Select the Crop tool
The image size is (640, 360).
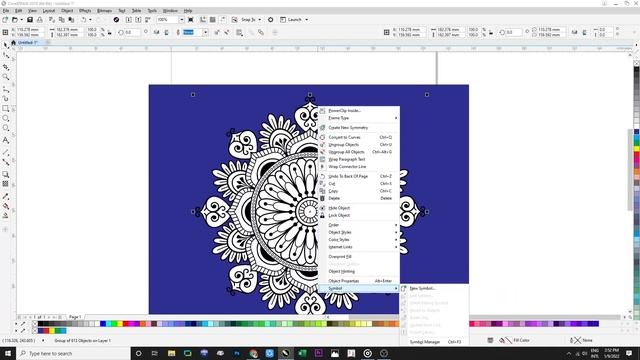tap(6, 67)
